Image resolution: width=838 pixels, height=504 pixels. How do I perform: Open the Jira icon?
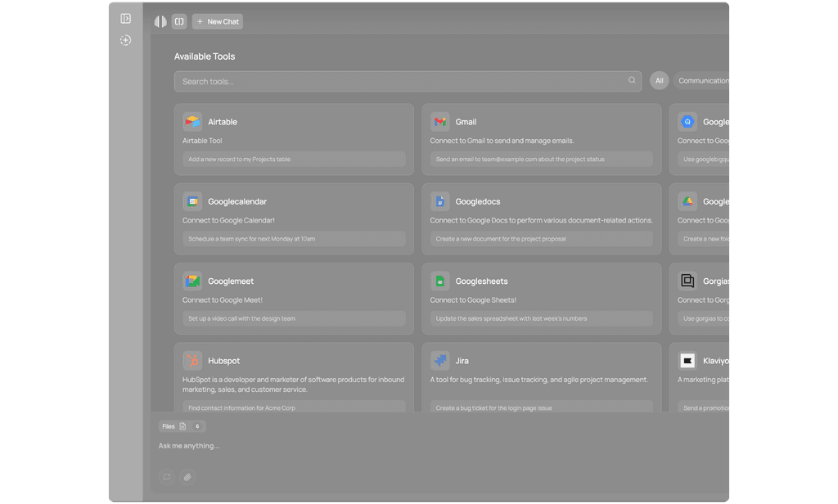pyautogui.click(x=439, y=361)
